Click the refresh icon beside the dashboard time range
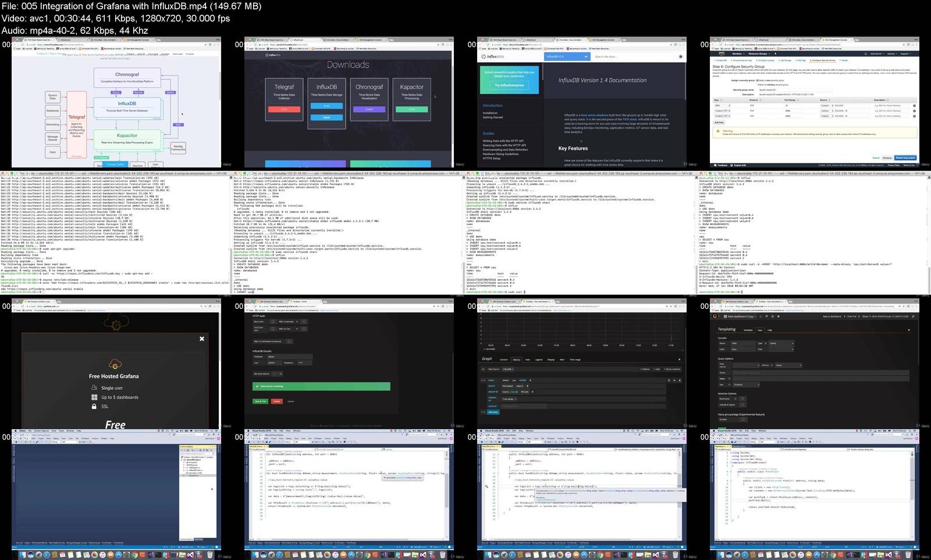Viewport: 931px width, 560px height. coord(913,316)
